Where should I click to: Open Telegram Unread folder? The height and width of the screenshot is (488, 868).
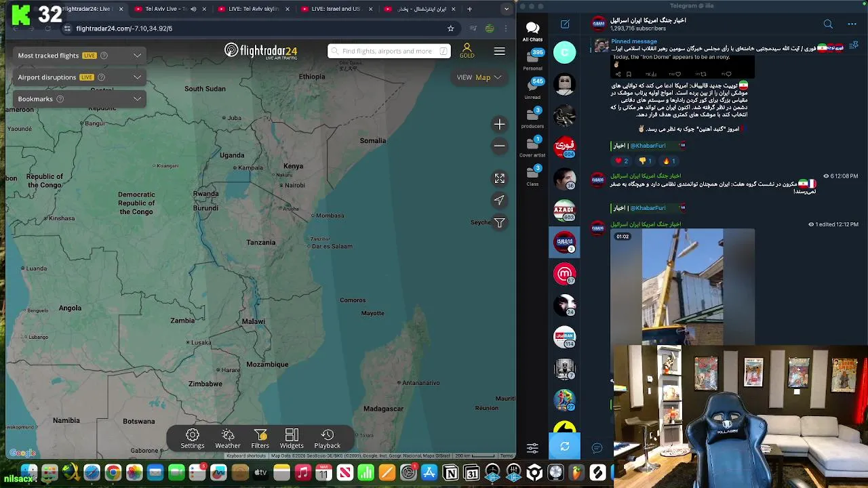(532, 88)
